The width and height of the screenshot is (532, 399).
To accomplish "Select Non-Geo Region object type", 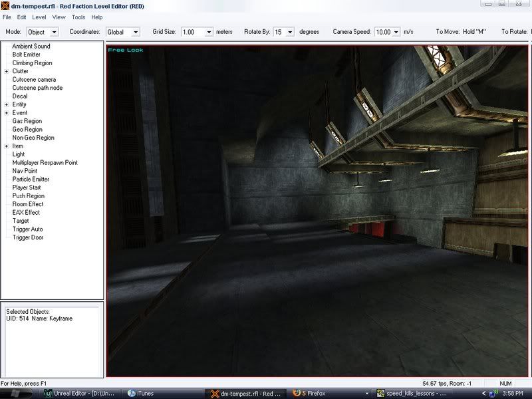I will pyautogui.click(x=33, y=138).
